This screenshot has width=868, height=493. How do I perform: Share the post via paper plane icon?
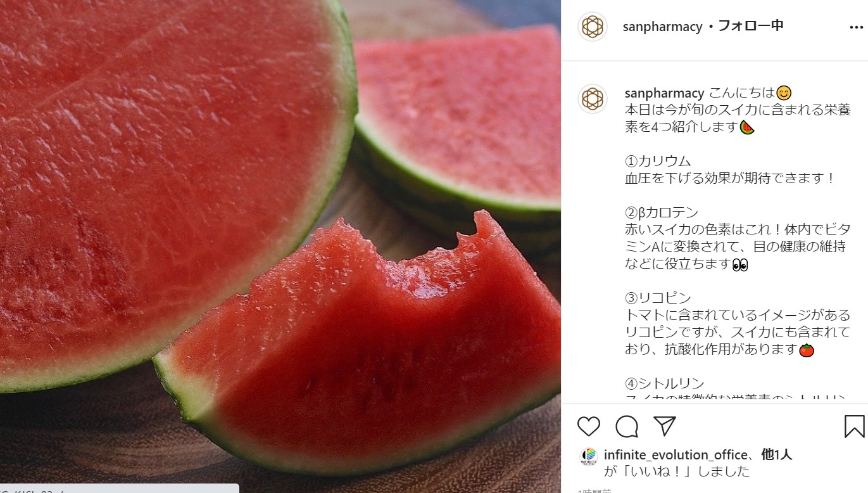665,426
